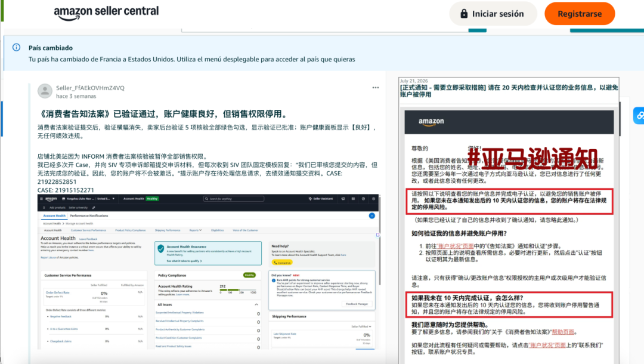Click the Account Health Assurance shield icon

pos(160,249)
